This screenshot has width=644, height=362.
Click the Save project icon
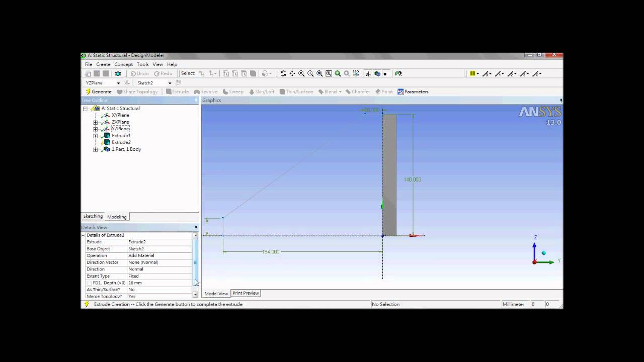point(97,73)
